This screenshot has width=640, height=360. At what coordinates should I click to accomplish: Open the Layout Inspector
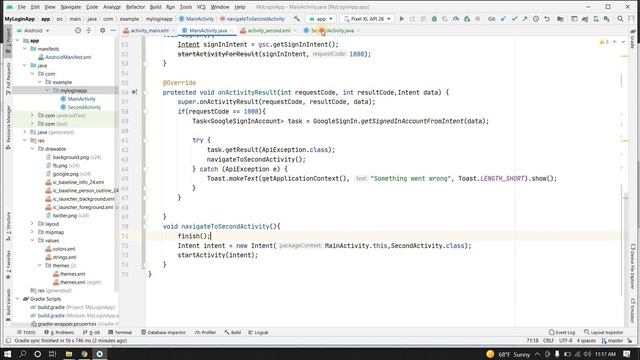click(604, 332)
